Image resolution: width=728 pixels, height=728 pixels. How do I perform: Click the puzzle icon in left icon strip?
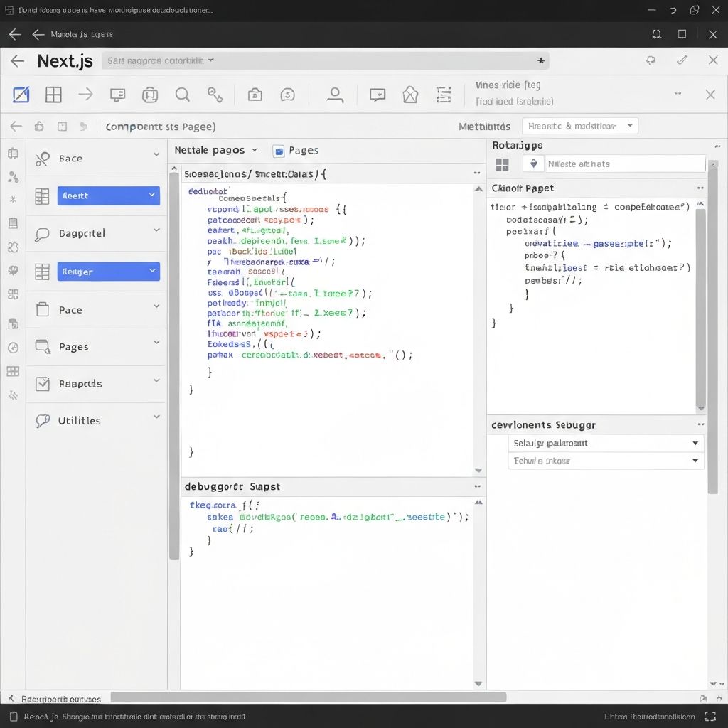(13, 247)
